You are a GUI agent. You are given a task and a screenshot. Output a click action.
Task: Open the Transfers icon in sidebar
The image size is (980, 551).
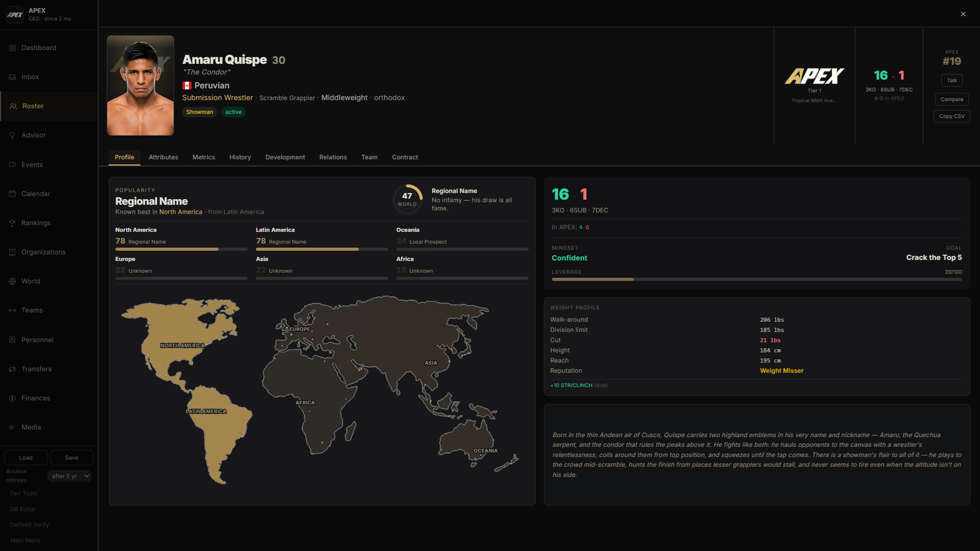pos(12,369)
